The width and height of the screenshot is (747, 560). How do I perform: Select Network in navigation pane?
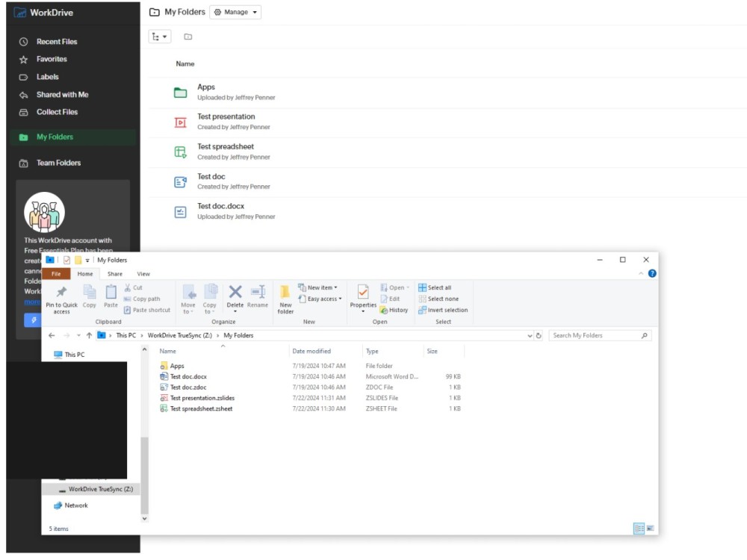click(76, 505)
